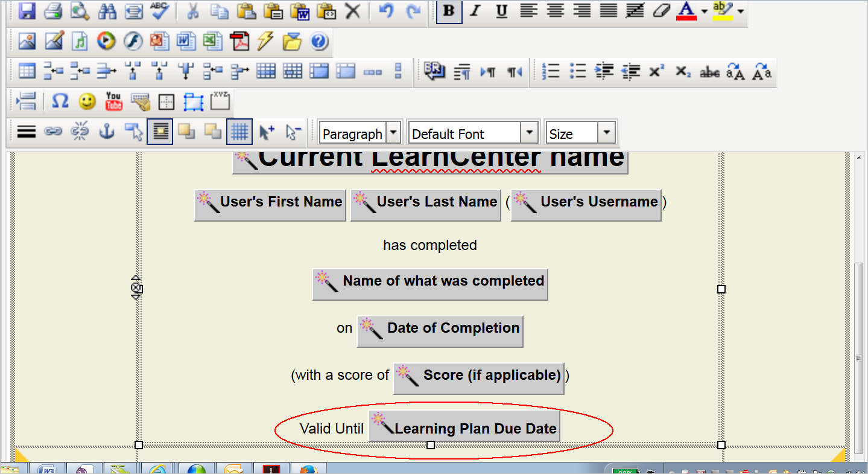The height and width of the screenshot is (474, 868).
Task: Click the PDF document icon
Action: point(239,41)
